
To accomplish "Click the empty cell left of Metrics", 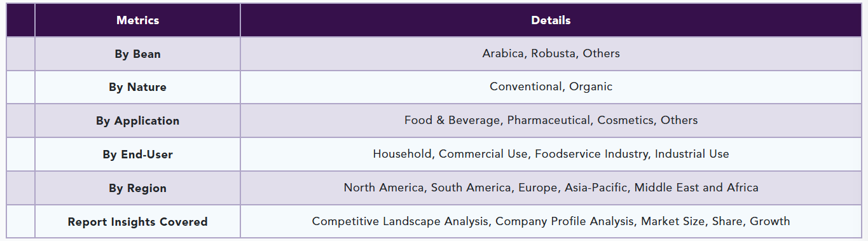I will (x=20, y=20).
